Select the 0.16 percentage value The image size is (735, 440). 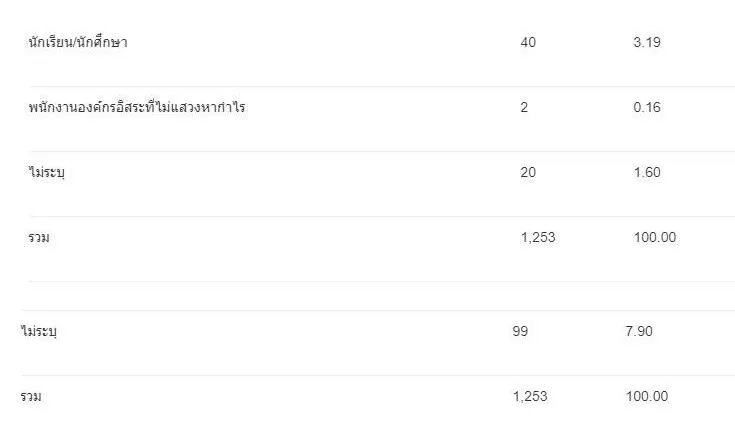click(647, 108)
